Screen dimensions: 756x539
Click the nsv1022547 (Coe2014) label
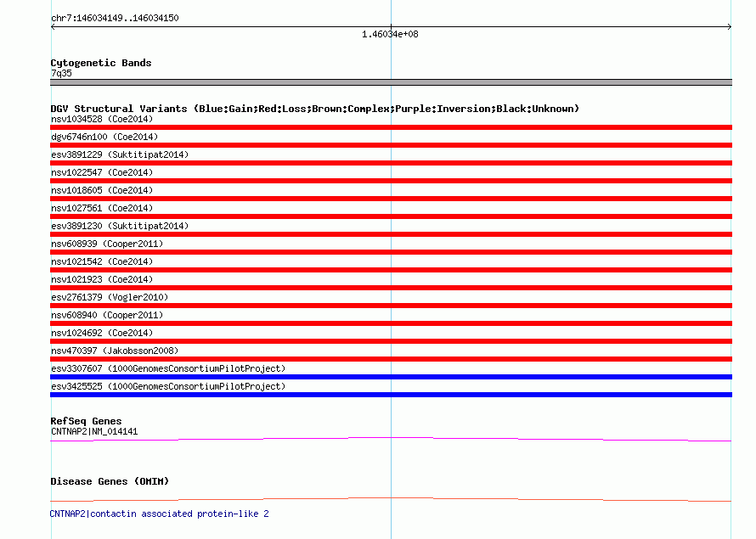coord(102,172)
